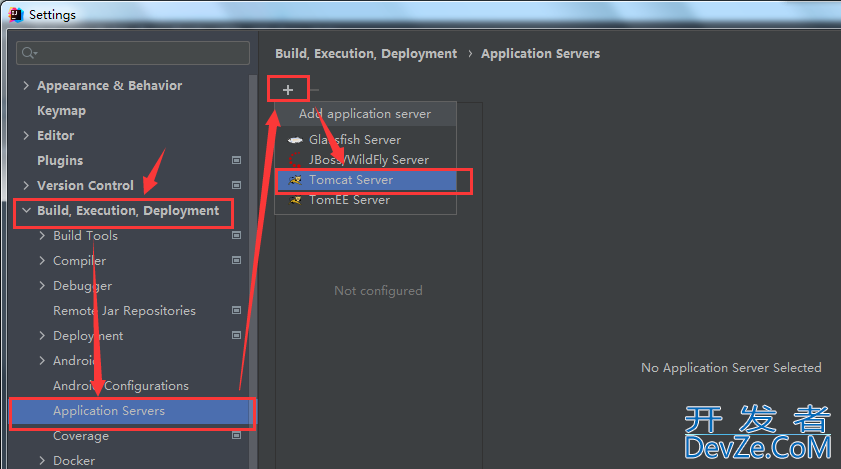
Task: Click project-level icon beside Compiler
Action: pyautogui.click(x=236, y=260)
